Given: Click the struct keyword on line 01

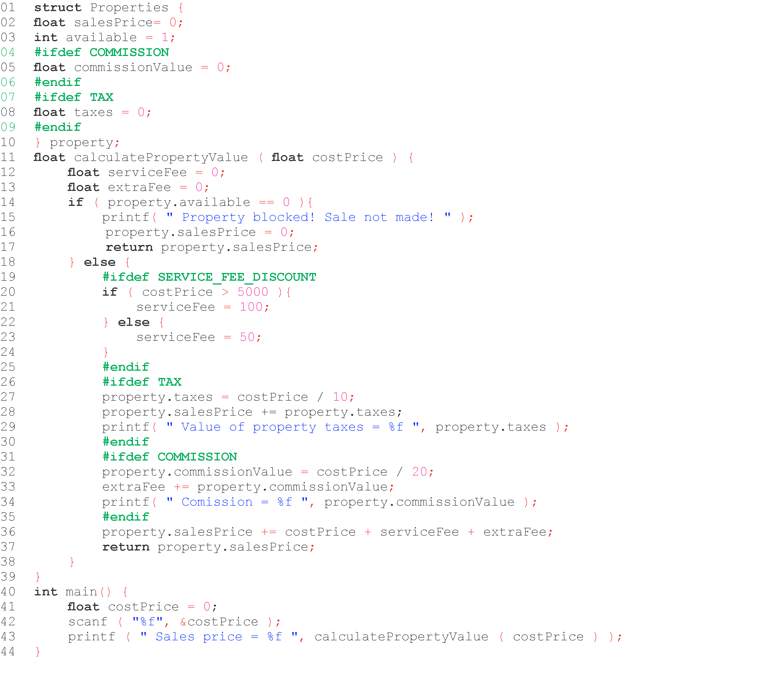Looking at the screenshot, I should point(58,7).
